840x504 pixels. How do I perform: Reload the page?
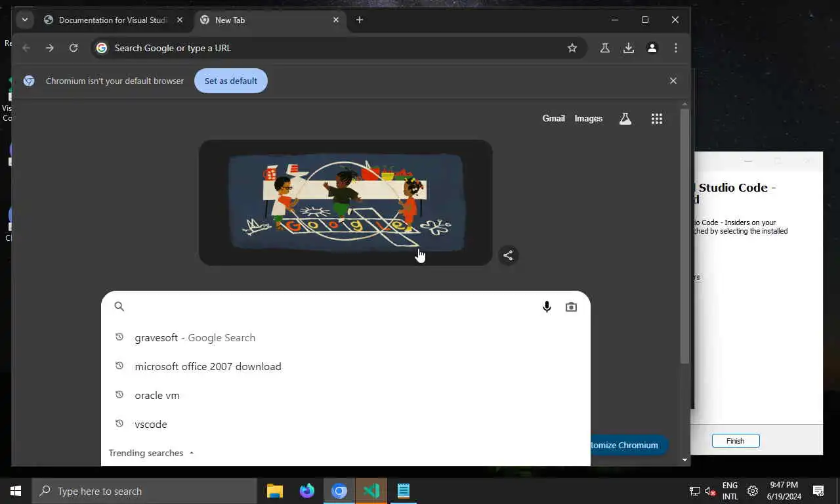pyautogui.click(x=73, y=48)
